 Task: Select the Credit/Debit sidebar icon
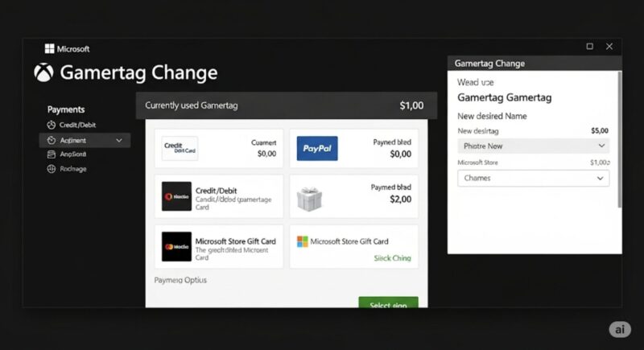click(51, 126)
